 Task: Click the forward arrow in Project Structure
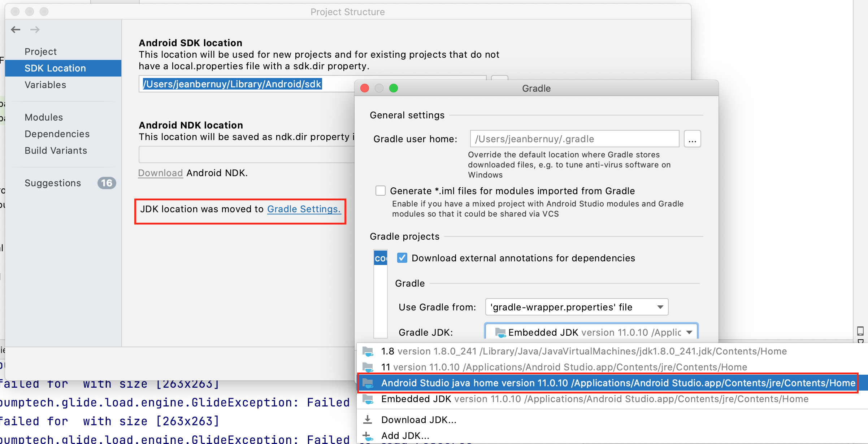35,30
